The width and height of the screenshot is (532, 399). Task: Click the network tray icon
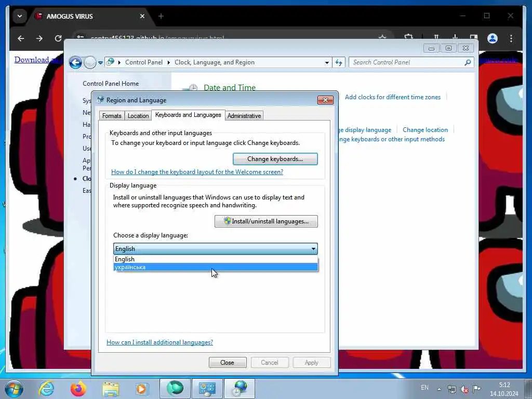452,389
